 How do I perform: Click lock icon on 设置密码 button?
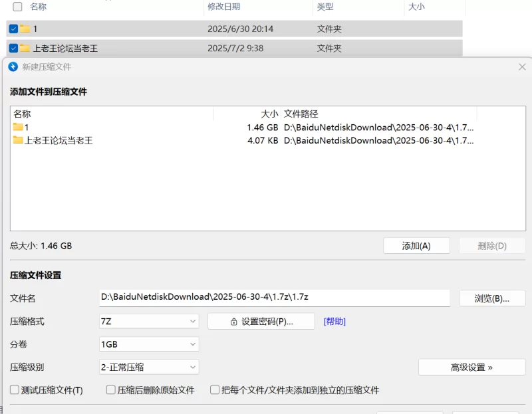234,322
